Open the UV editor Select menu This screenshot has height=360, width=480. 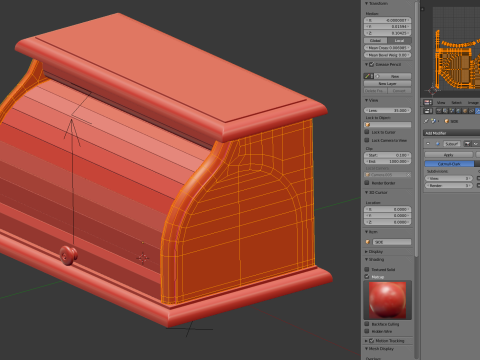pyautogui.click(x=457, y=102)
